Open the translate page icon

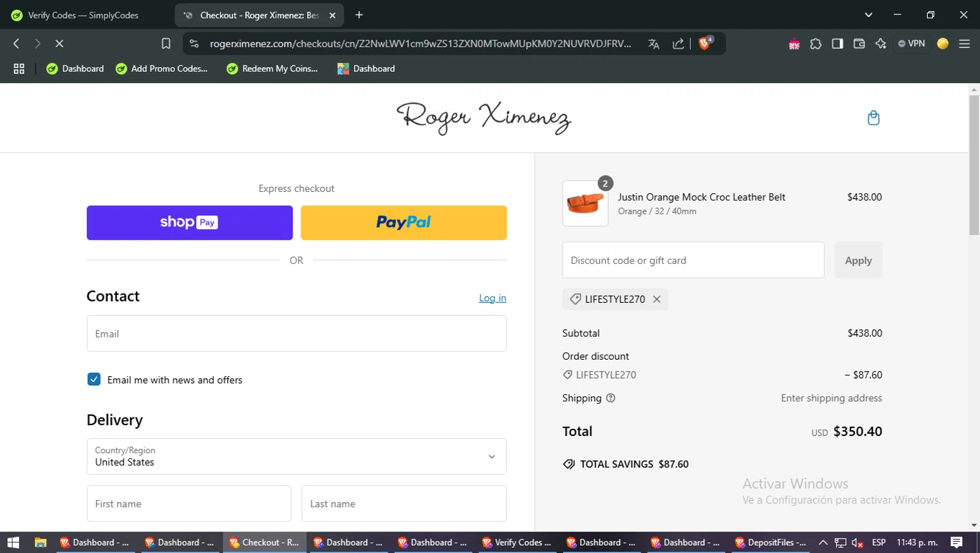tap(653, 44)
